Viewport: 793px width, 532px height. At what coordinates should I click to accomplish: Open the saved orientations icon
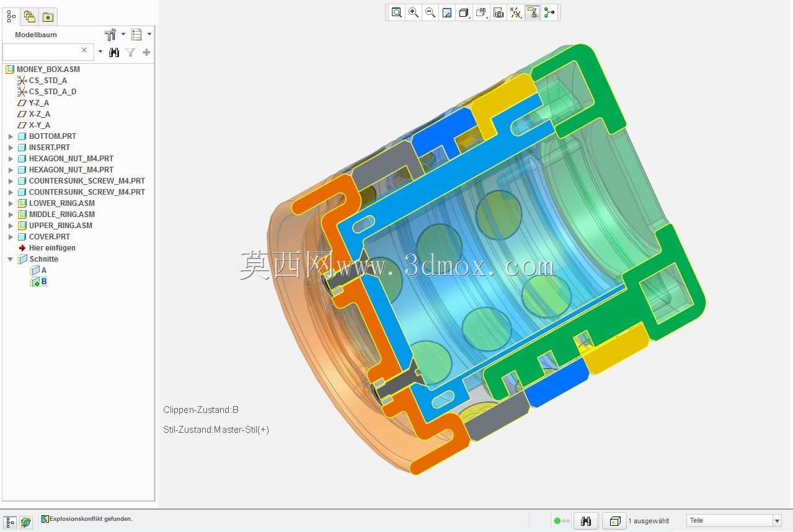pos(482,12)
